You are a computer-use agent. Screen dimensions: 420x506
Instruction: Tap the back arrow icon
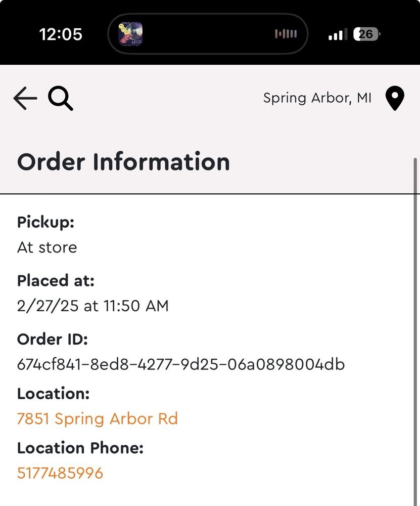(25, 98)
